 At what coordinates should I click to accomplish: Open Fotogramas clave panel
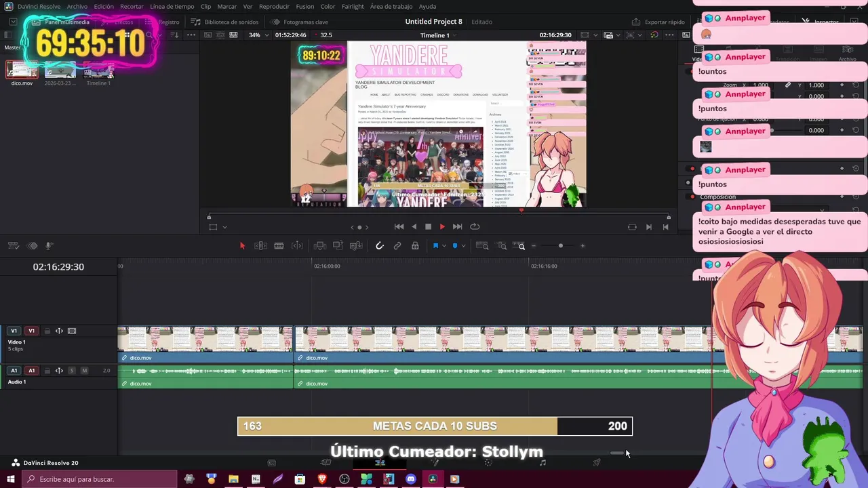pos(299,22)
